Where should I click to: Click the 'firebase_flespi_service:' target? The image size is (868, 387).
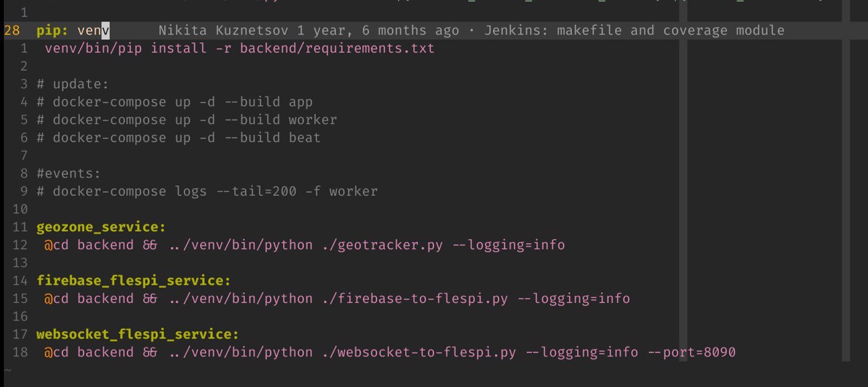(134, 281)
